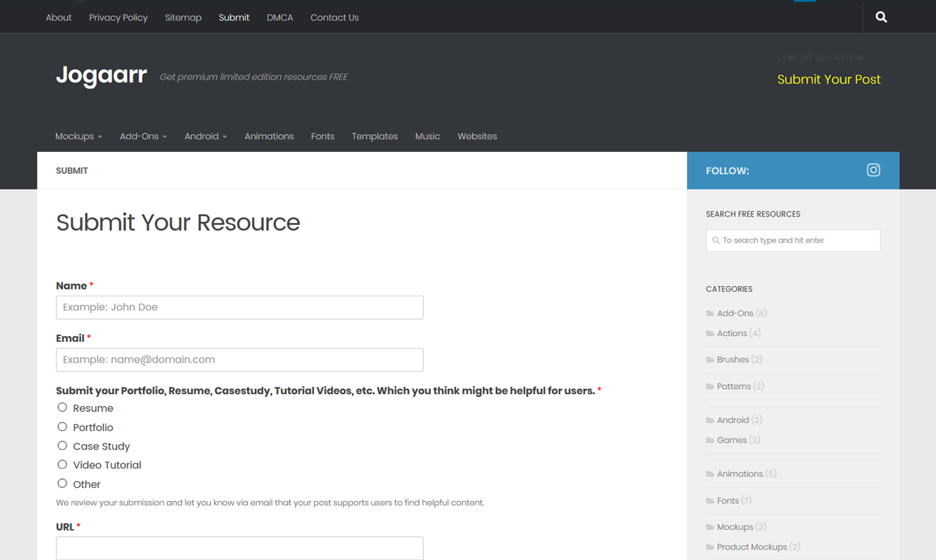Select the Portfolio radio button

(x=62, y=427)
